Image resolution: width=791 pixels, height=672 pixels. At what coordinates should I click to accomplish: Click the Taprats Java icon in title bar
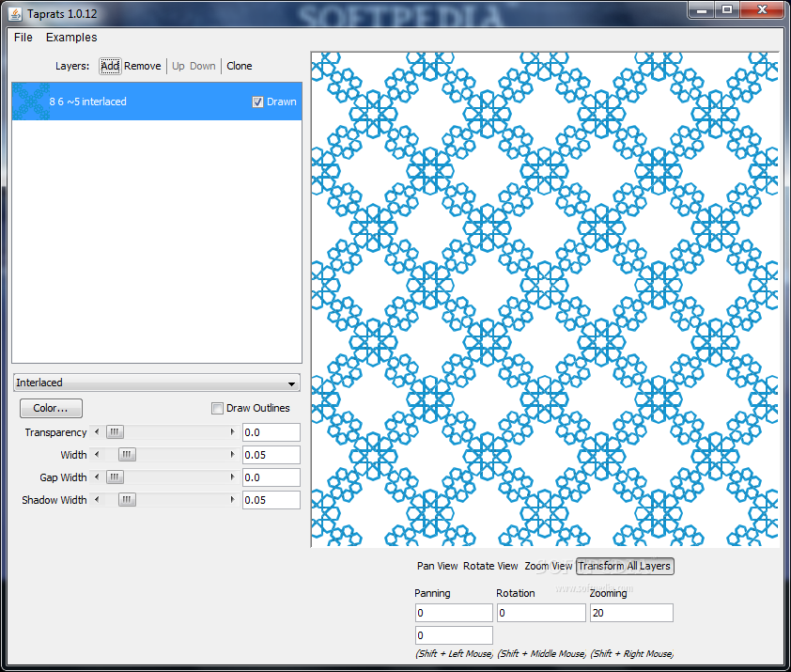[16, 14]
